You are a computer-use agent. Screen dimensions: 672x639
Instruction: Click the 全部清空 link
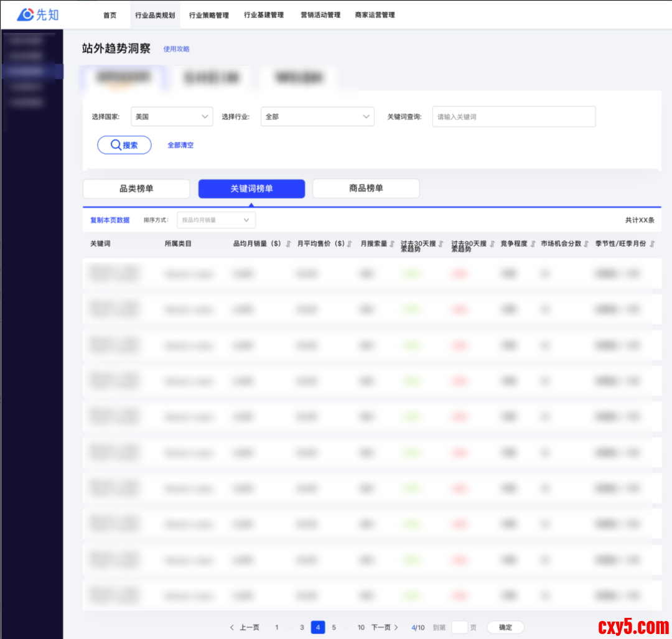pos(180,145)
